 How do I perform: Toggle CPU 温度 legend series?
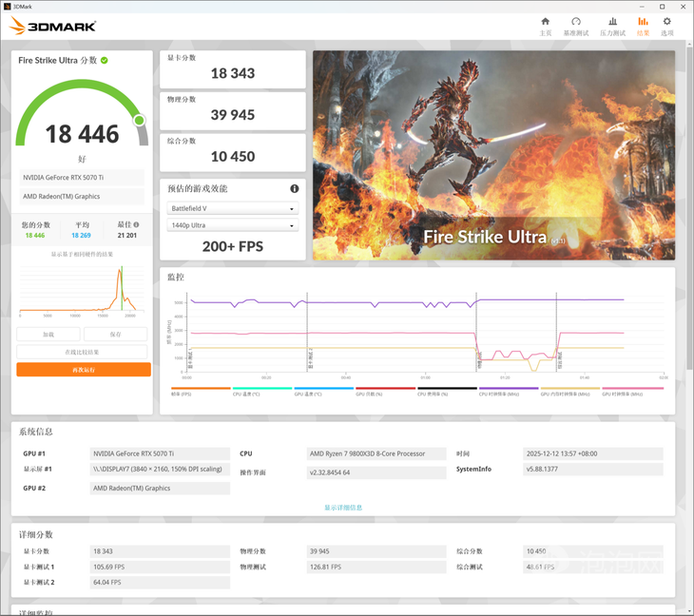coord(261,392)
